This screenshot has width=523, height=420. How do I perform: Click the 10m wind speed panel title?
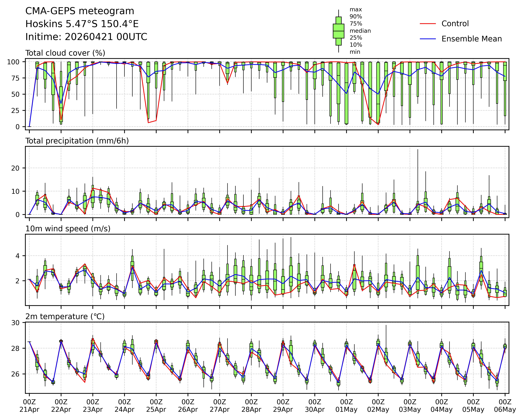(68, 229)
